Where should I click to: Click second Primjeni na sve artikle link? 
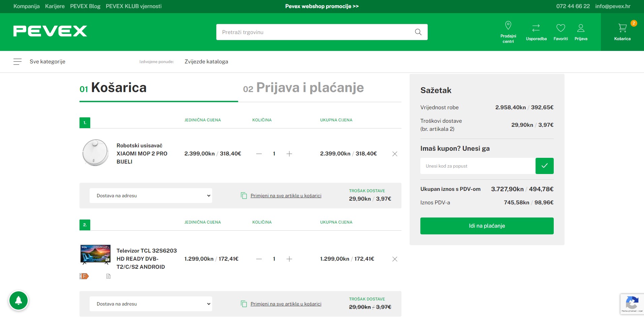pyautogui.click(x=286, y=304)
